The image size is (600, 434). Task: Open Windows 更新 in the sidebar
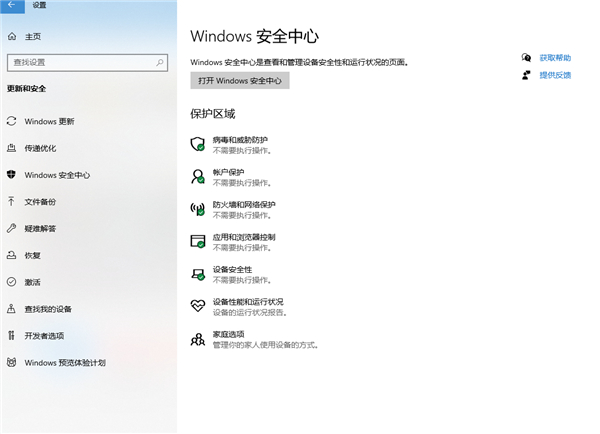click(x=49, y=121)
